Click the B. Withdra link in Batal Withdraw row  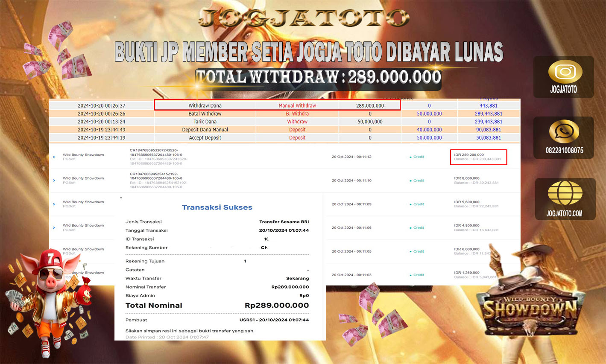click(297, 114)
